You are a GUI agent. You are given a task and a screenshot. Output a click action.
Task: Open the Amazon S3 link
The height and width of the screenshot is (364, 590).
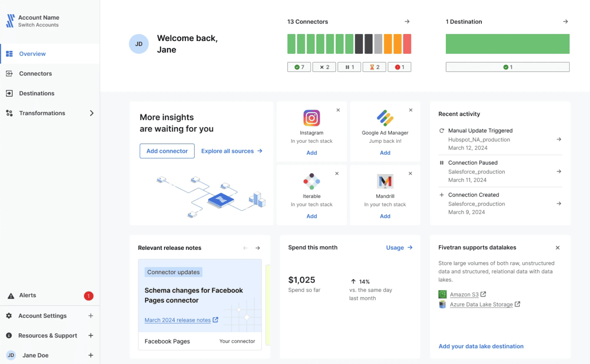tap(464, 295)
